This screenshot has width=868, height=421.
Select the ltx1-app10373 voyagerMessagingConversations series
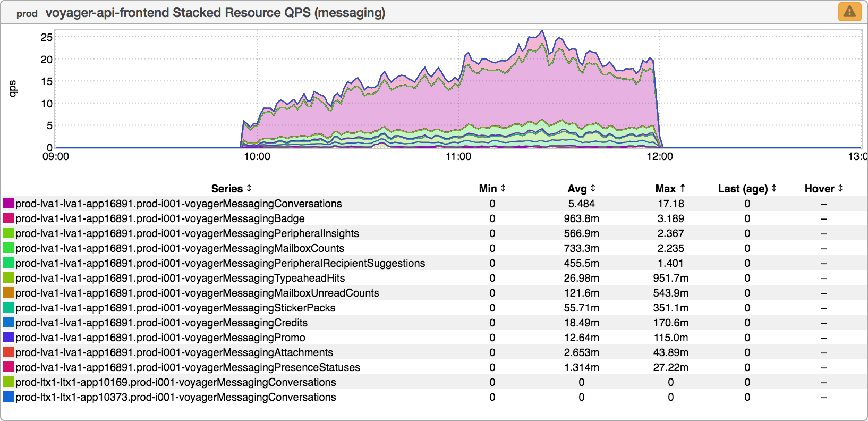click(x=175, y=397)
